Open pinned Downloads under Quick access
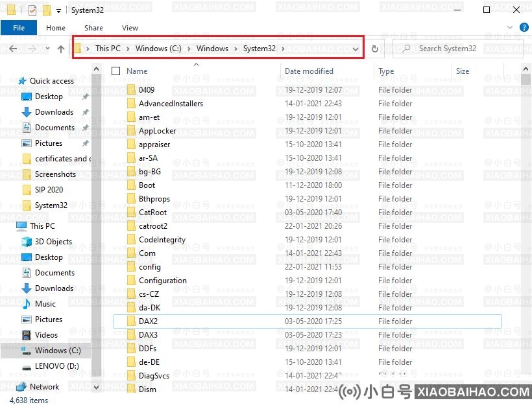Viewport: 532px width, 407px height. (x=54, y=112)
